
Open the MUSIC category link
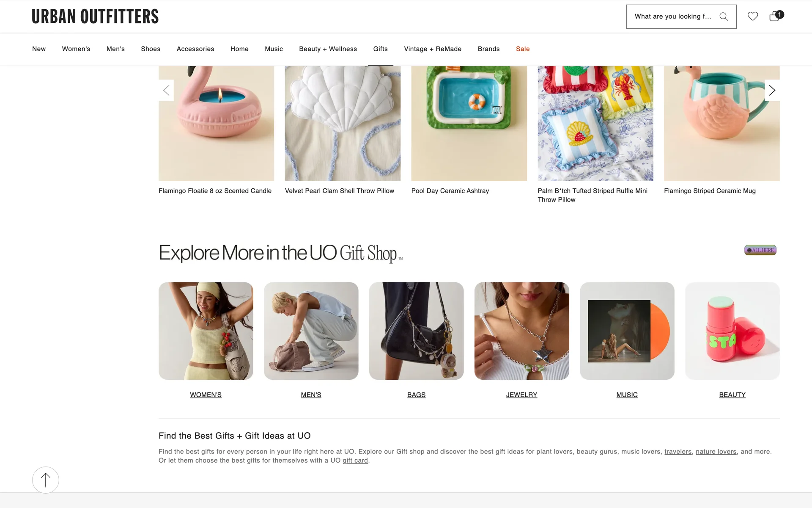click(627, 395)
